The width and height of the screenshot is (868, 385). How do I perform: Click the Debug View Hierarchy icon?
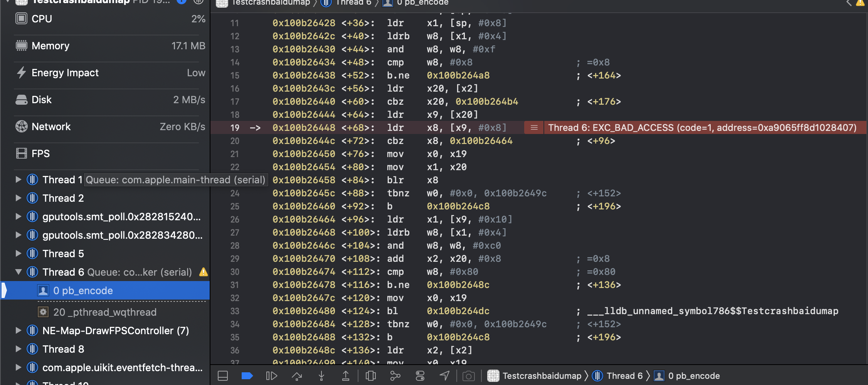(371, 375)
